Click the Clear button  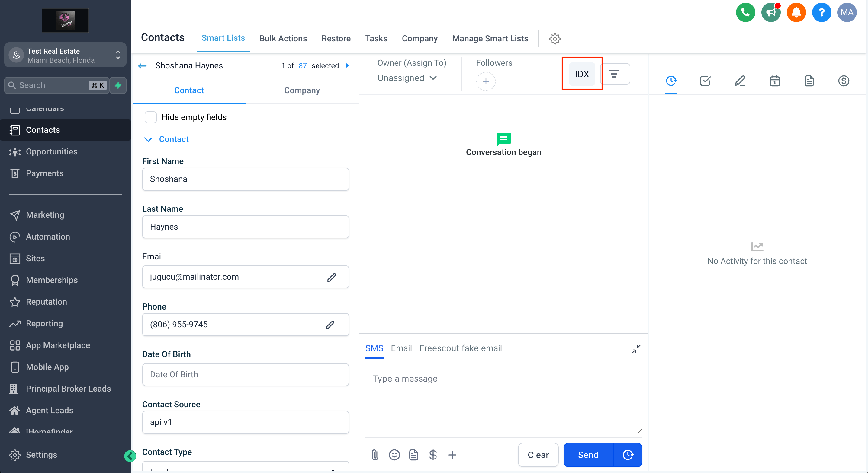point(538,455)
